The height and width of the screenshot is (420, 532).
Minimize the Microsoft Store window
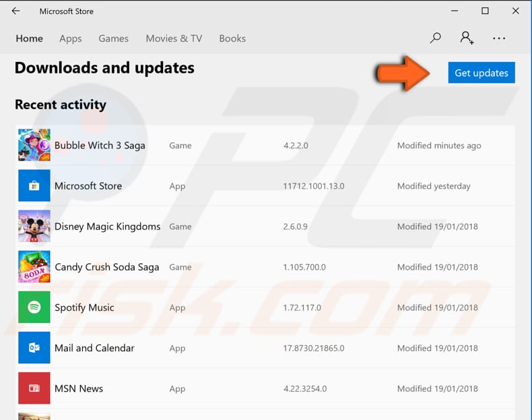point(455,11)
